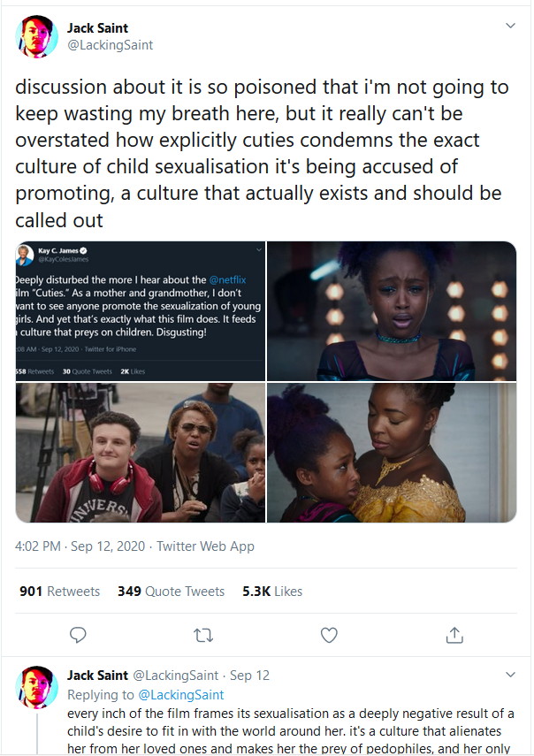Like the tweet with heart icon
This screenshot has height=756, width=534.
point(329,635)
